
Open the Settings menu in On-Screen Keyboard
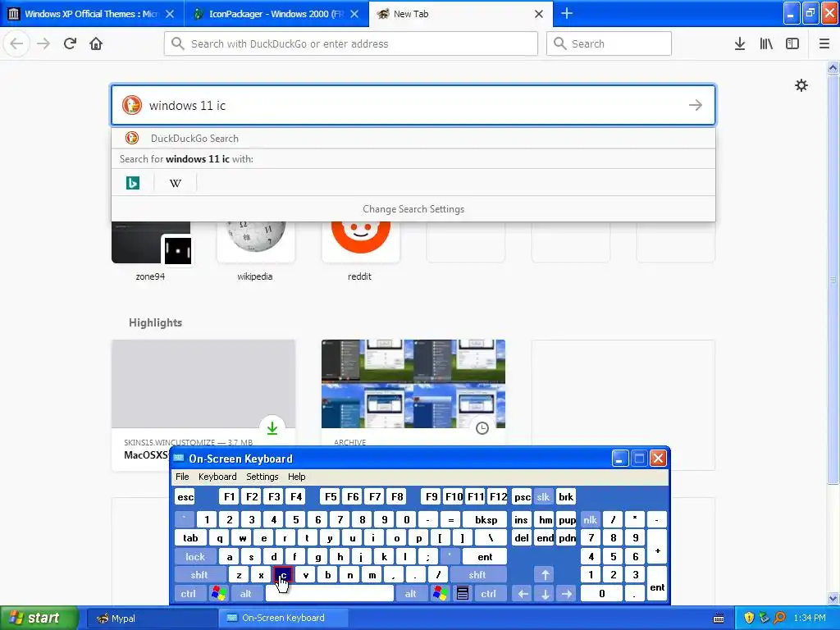(x=262, y=477)
